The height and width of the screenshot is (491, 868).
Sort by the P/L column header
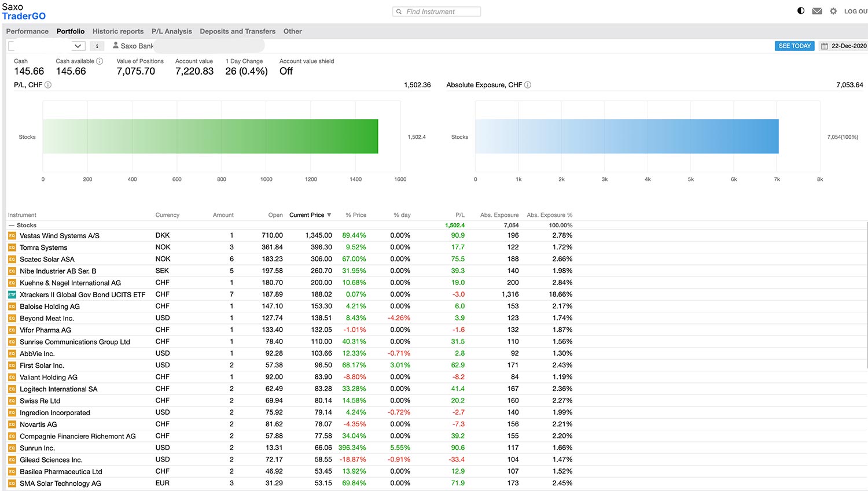point(460,215)
